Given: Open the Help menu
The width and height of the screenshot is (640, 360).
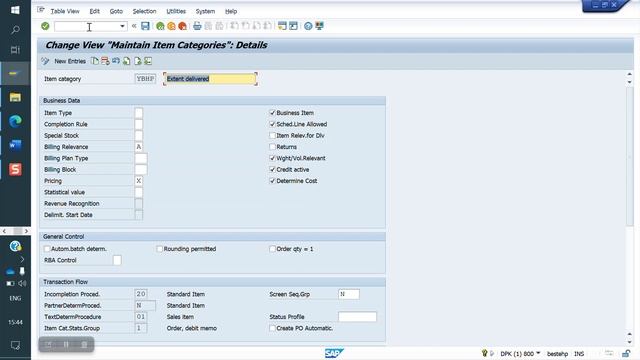Looking at the screenshot, I should coord(231,11).
